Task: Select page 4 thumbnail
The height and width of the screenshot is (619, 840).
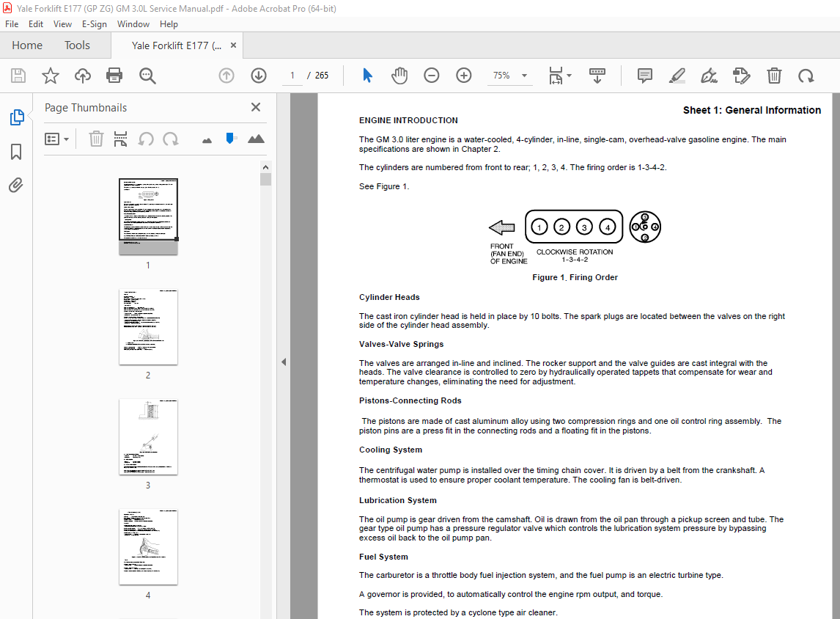Action: click(x=148, y=546)
